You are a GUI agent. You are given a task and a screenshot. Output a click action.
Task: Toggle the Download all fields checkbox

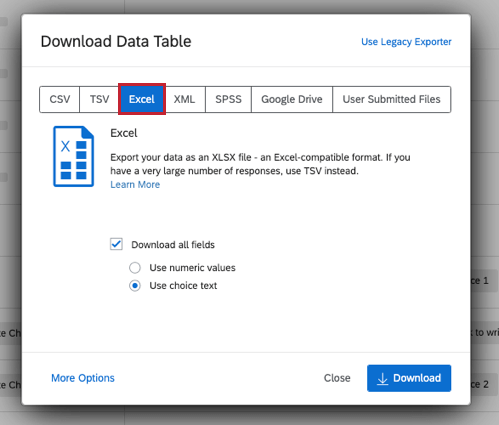[116, 244]
